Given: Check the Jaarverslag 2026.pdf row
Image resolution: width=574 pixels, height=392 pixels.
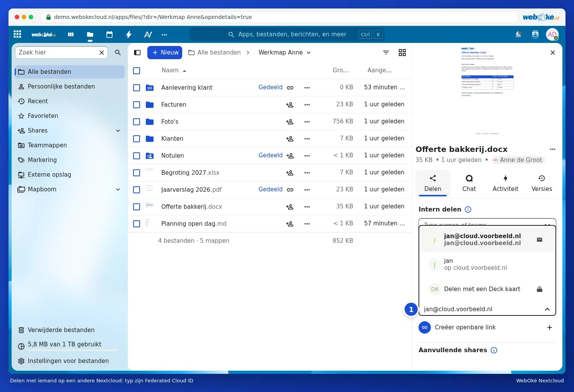Looking at the screenshot, I should click(137, 190).
